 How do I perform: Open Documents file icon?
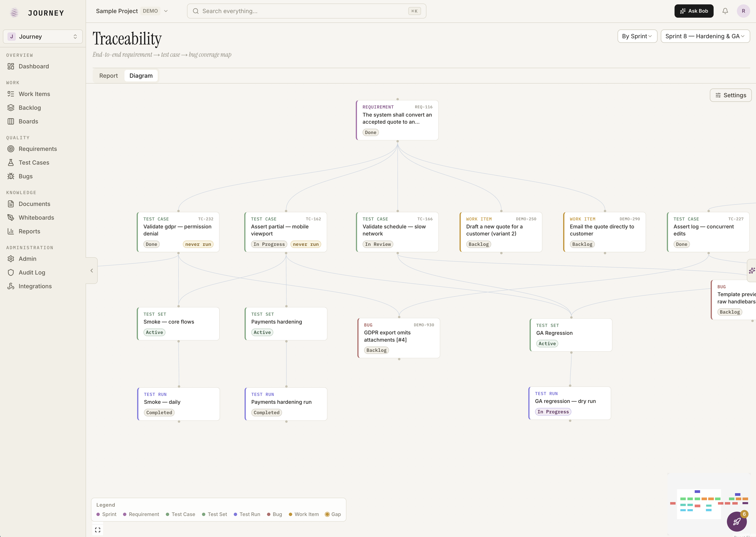point(11,204)
